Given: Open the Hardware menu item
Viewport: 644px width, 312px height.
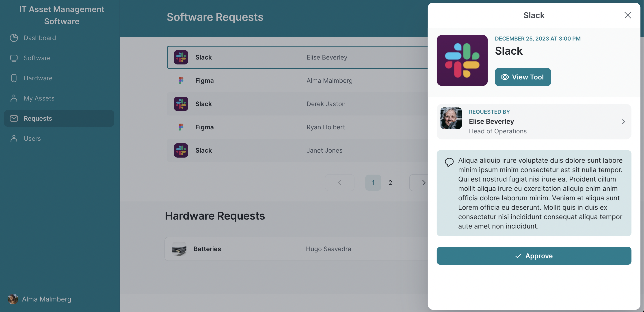Looking at the screenshot, I should (38, 78).
